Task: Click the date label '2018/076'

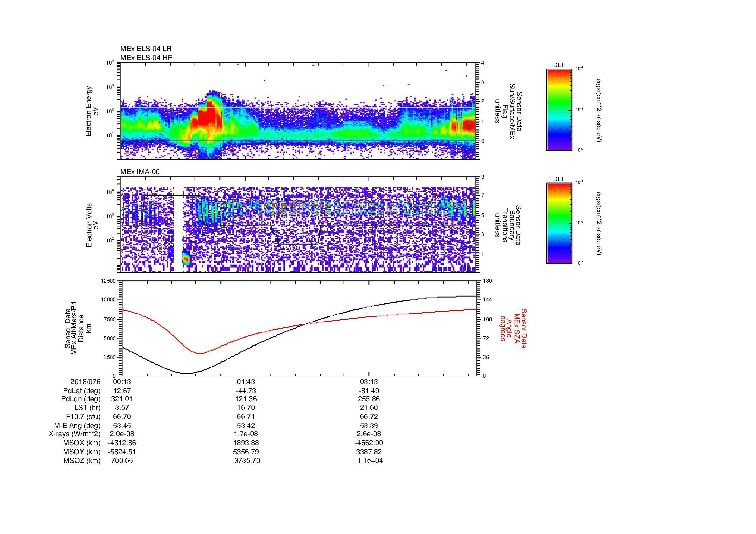Action: [85, 382]
